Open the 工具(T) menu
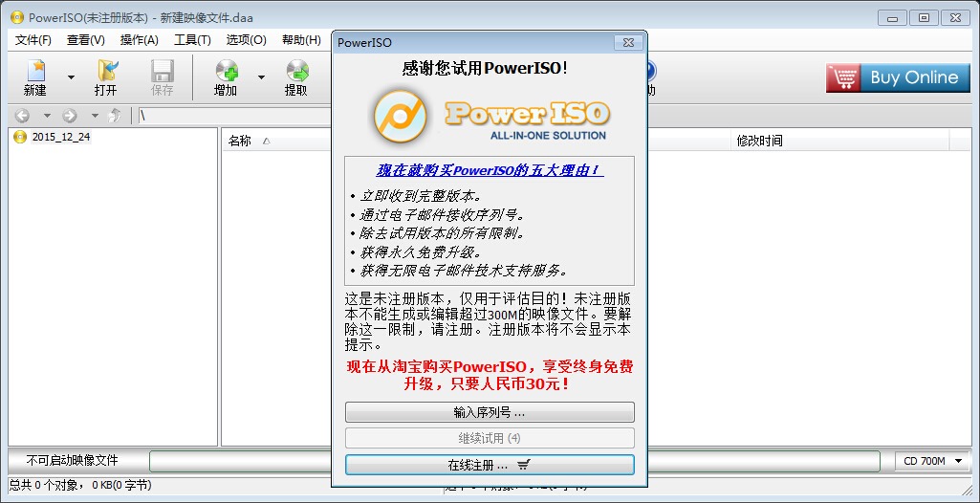980x503 pixels. [x=192, y=40]
